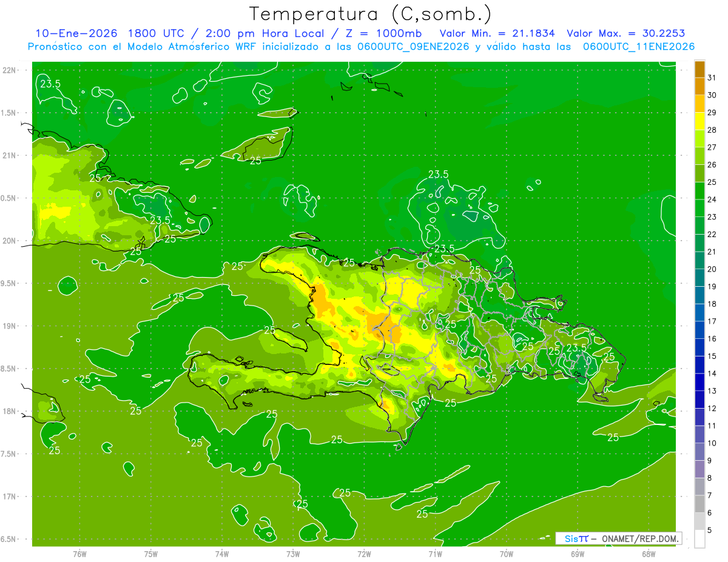
Task: Click the 75W longitude label
Action: pos(151,554)
